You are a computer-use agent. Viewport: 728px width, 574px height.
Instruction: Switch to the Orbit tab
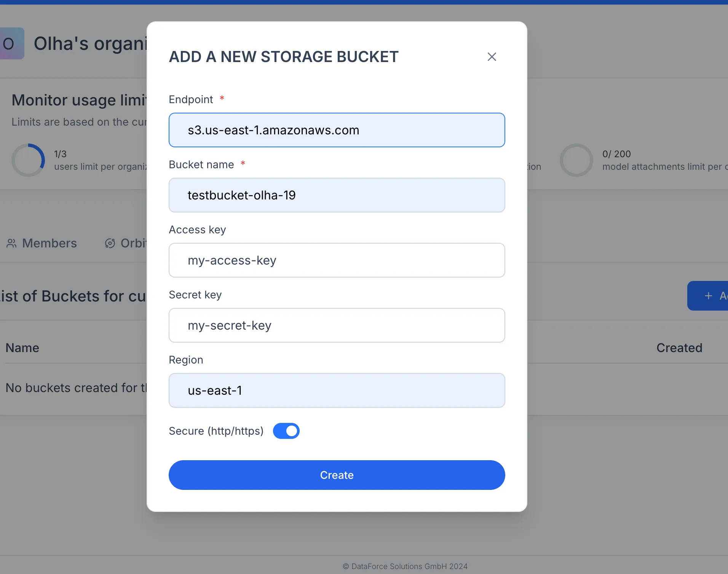(x=126, y=243)
